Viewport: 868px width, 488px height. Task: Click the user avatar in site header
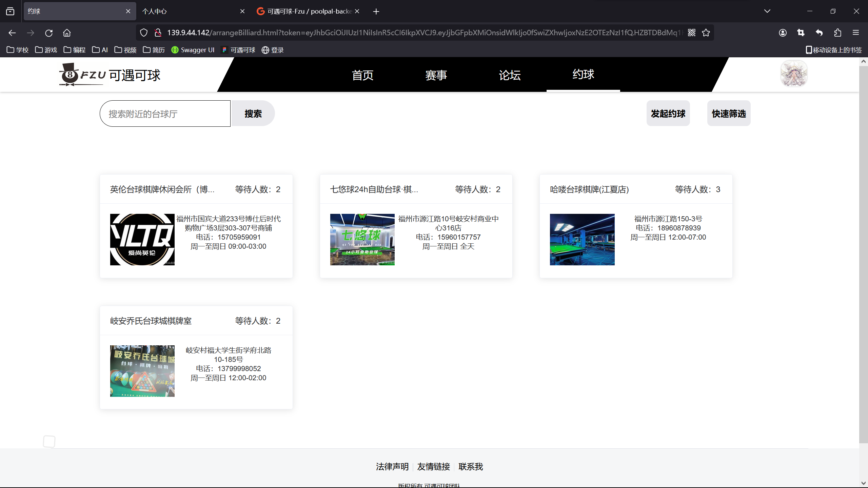(x=794, y=74)
